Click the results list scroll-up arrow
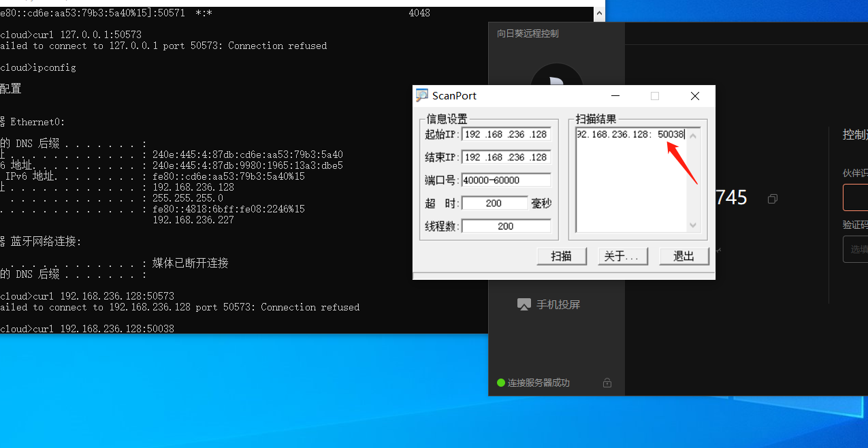 click(x=693, y=135)
